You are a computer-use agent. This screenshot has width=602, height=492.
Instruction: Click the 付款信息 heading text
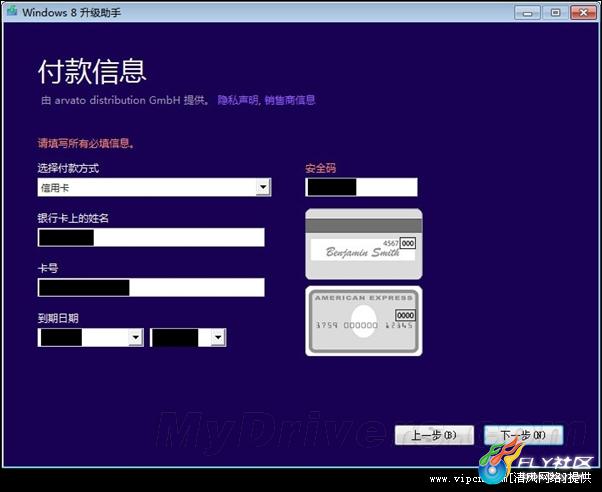click(92, 71)
